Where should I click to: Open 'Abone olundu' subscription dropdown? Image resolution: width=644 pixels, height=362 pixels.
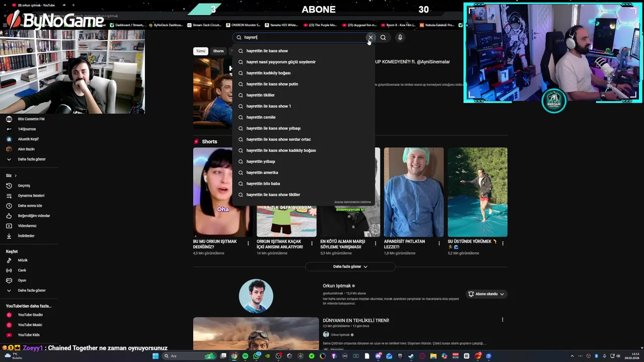click(486, 294)
